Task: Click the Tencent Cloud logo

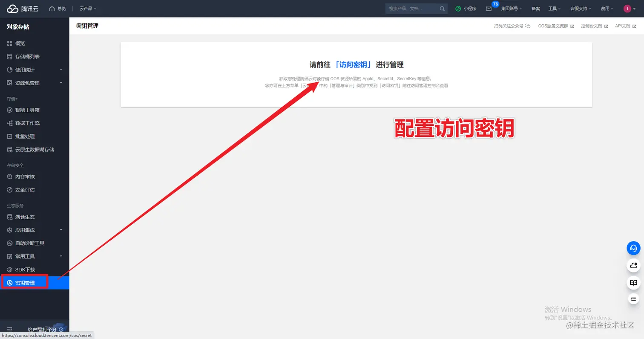Action: pos(23,9)
